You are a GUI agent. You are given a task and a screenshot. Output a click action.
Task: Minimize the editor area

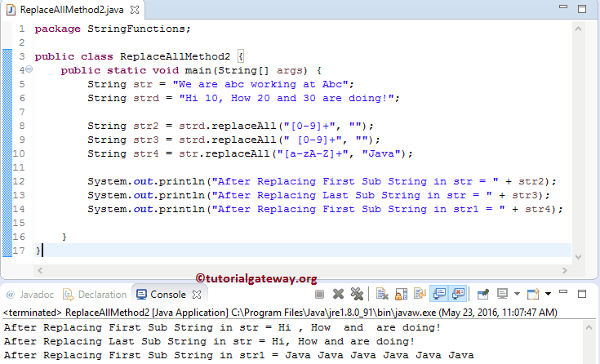pyautogui.click(x=563, y=7)
